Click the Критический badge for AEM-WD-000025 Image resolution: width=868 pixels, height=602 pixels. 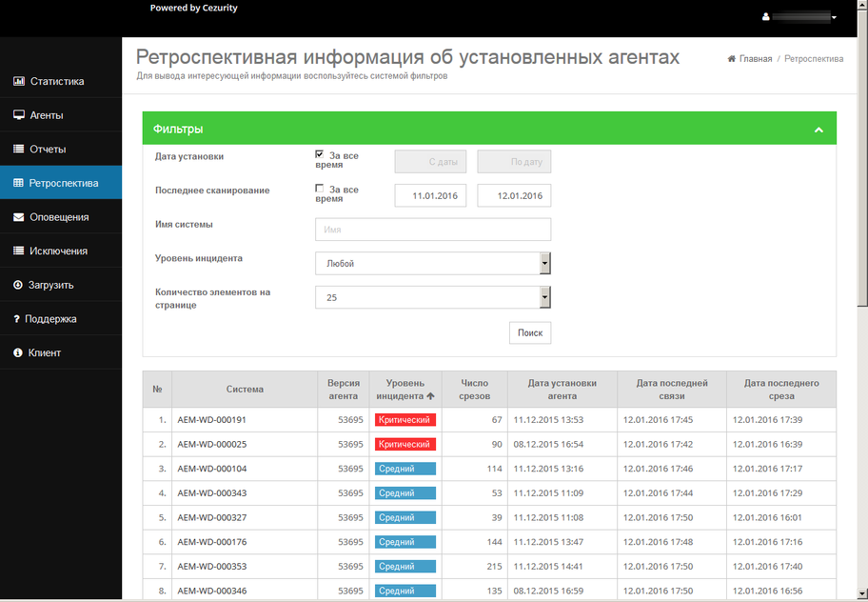[x=405, y=444]
